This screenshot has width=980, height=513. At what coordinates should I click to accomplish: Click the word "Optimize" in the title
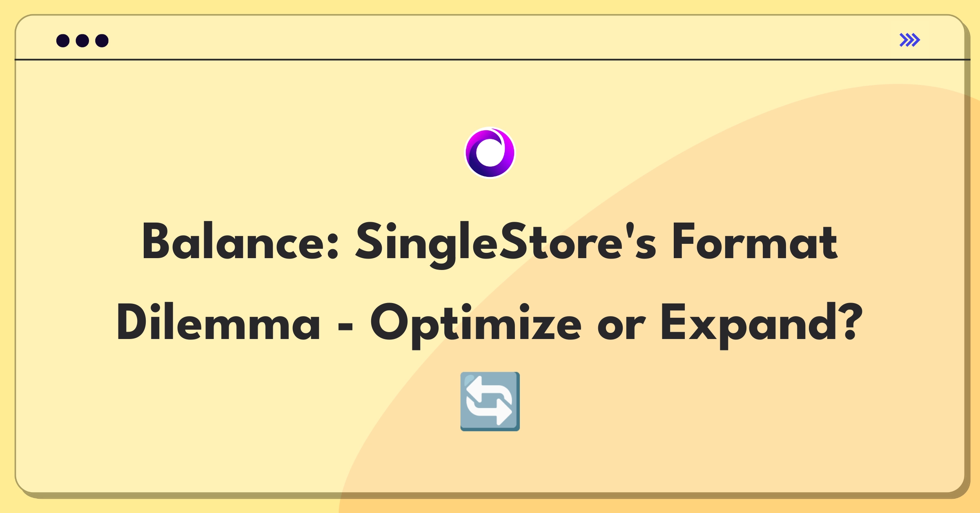[x=476, y=326]
